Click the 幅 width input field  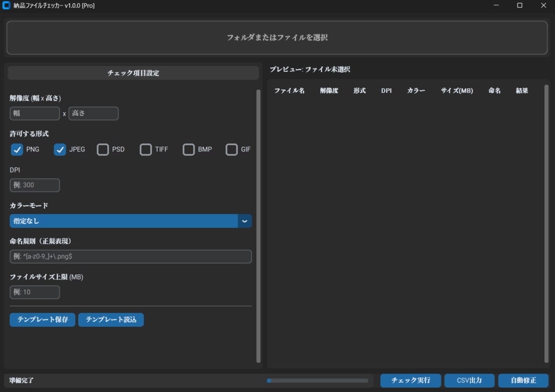click(35, 113)
